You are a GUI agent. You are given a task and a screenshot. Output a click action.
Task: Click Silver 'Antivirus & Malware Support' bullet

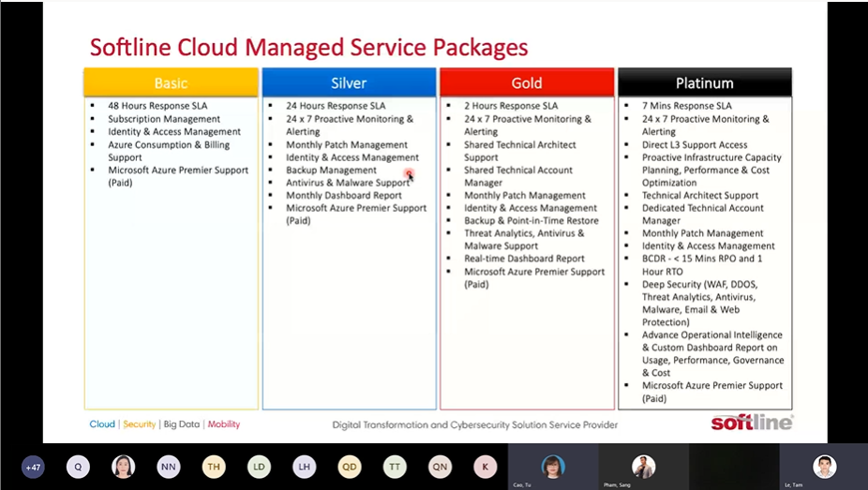pyautogui.click(x=348, y=183)
